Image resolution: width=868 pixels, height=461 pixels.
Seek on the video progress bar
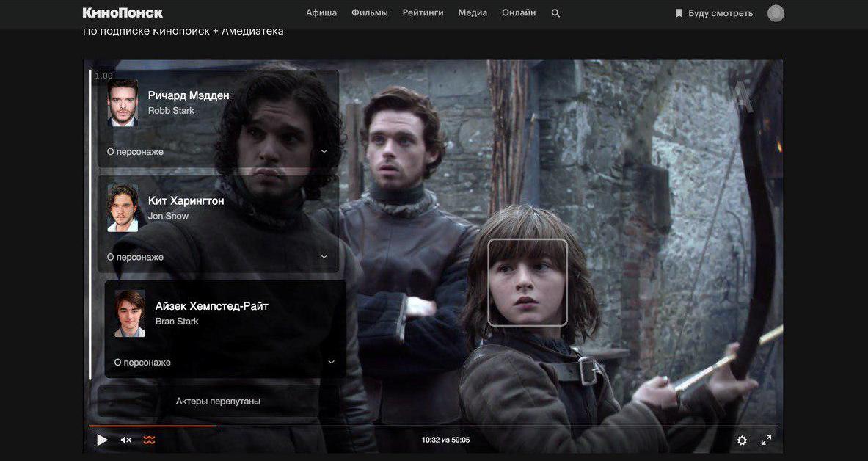(x=433, y=426)
